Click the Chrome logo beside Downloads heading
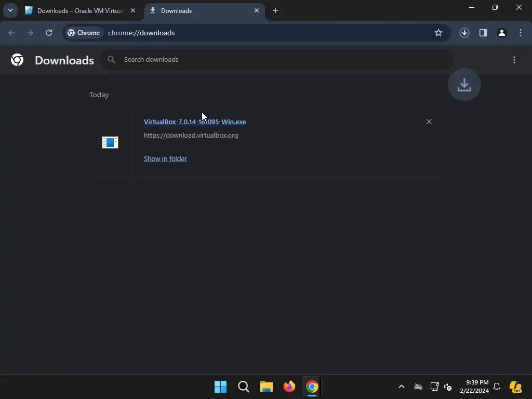Image resolution: width=532 pixels, height=399 pixels. coord(17,60)
